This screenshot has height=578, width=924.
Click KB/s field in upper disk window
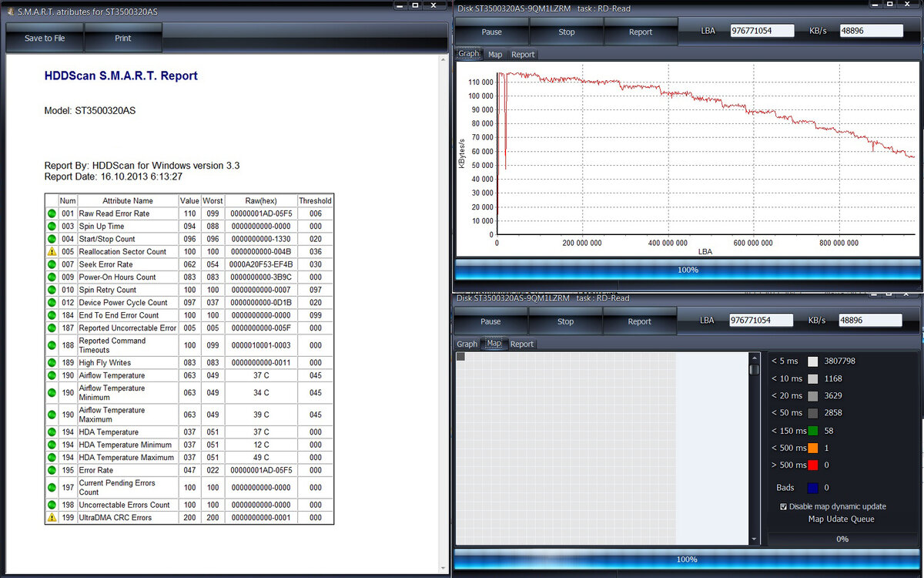pyautogui.click(x=871, y=31)
